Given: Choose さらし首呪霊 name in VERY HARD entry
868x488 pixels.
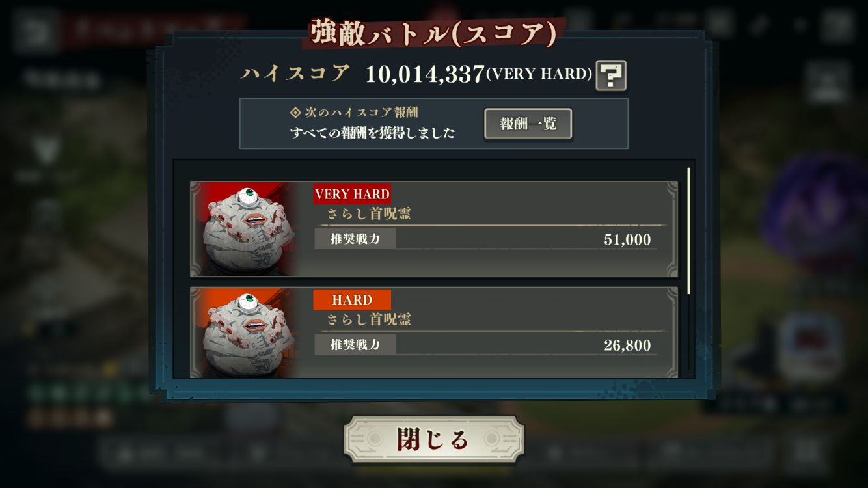Looking at the screenshot, I should (369, 214).
